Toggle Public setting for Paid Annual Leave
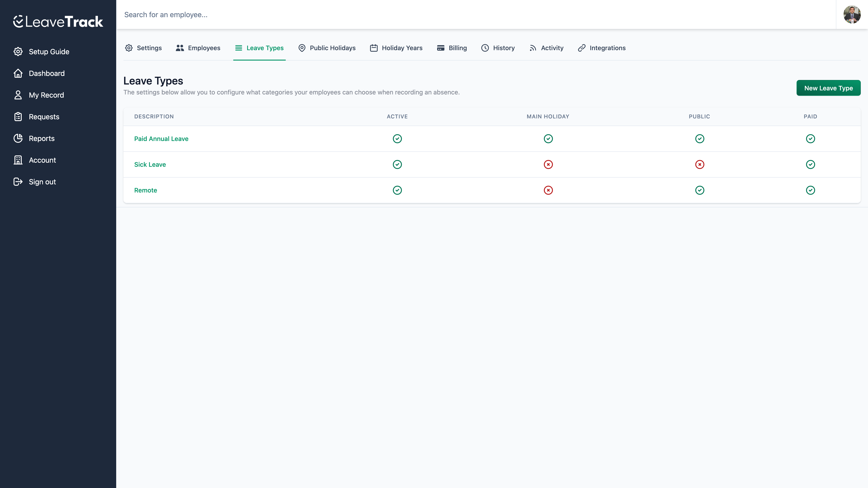This screenshot has height=488, width=868. pyautogui.click(x=700, y=138)
